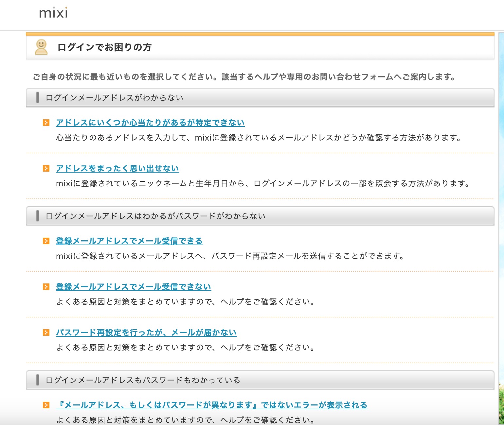Click orange arrow beside アドレスにいくつか心当たりがある
This screenshot has width=504, height=425.
(46, 123)
